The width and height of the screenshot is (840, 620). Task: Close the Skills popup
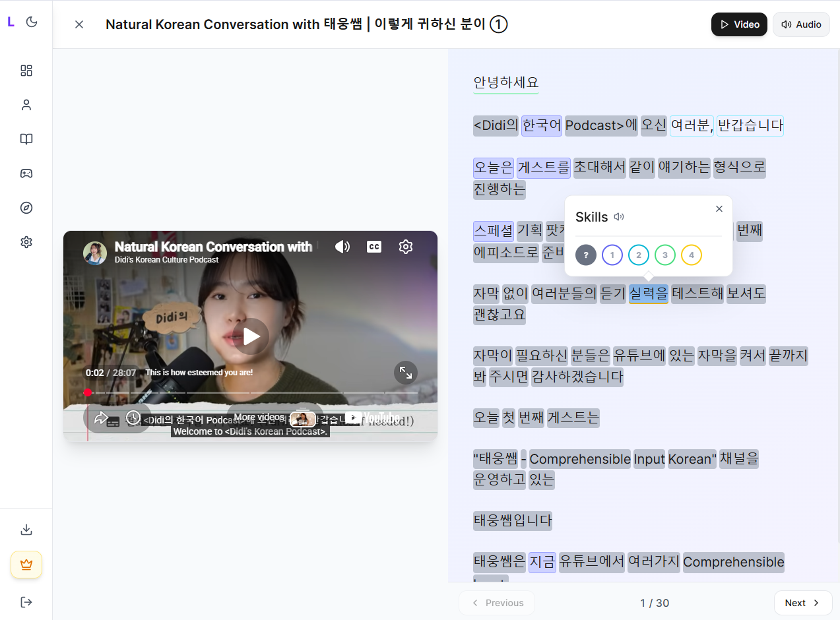tap(719, 208)
